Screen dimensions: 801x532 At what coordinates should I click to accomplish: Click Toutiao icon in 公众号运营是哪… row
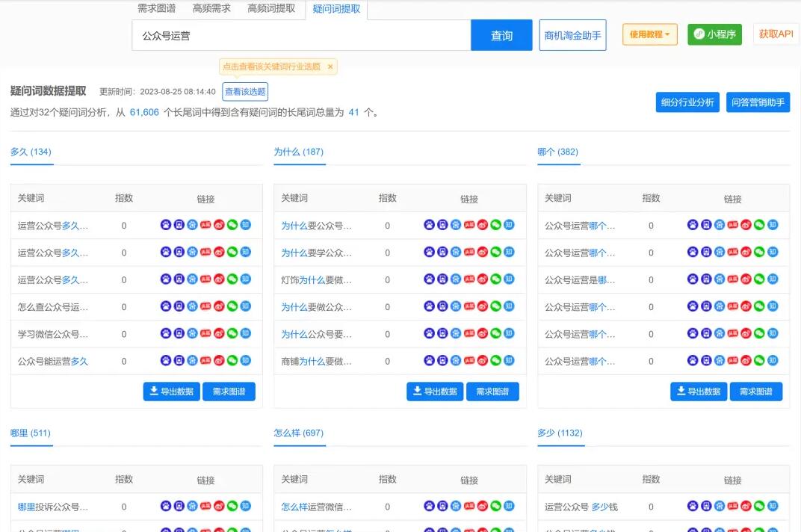click(733, 279)
